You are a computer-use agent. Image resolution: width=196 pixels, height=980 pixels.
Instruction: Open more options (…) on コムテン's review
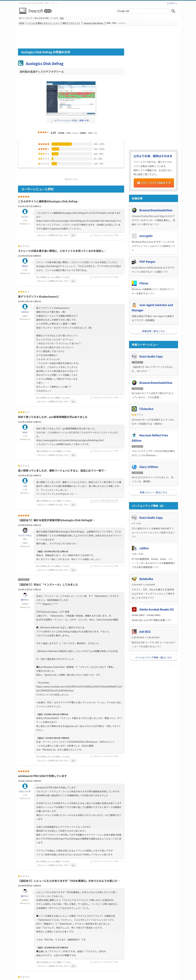[x=122, y=235]
